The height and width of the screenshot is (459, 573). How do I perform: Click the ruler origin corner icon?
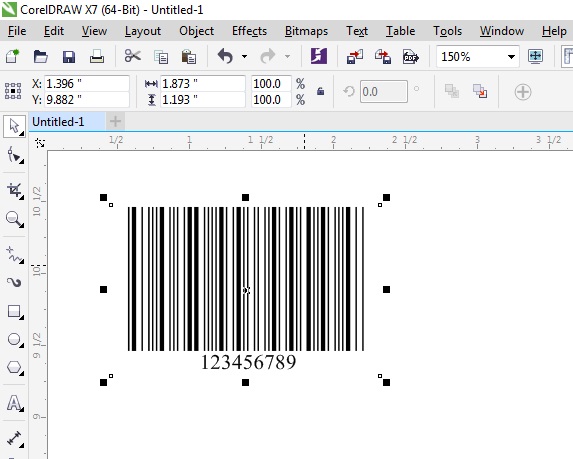40,143
